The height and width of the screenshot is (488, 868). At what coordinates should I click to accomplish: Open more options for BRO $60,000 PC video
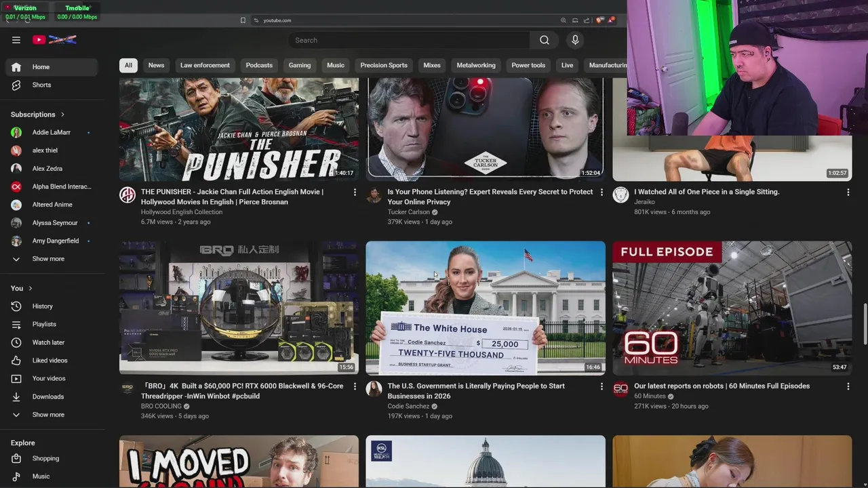[x=354, y=386]
